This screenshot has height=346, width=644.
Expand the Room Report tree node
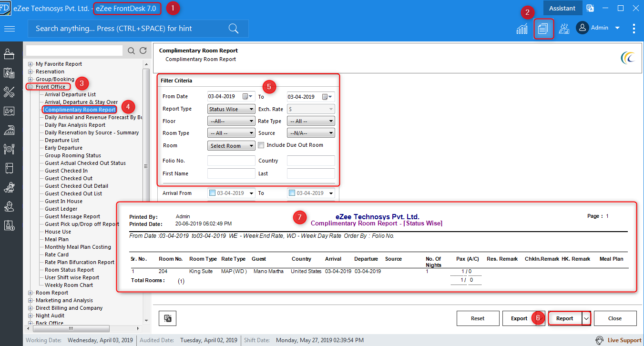pyautogui.click(x=31, y=293)
